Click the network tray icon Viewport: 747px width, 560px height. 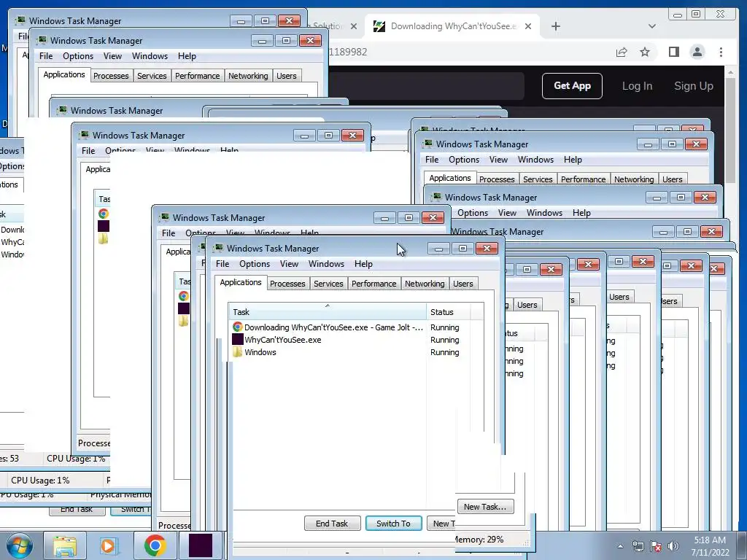coord(638,546)
